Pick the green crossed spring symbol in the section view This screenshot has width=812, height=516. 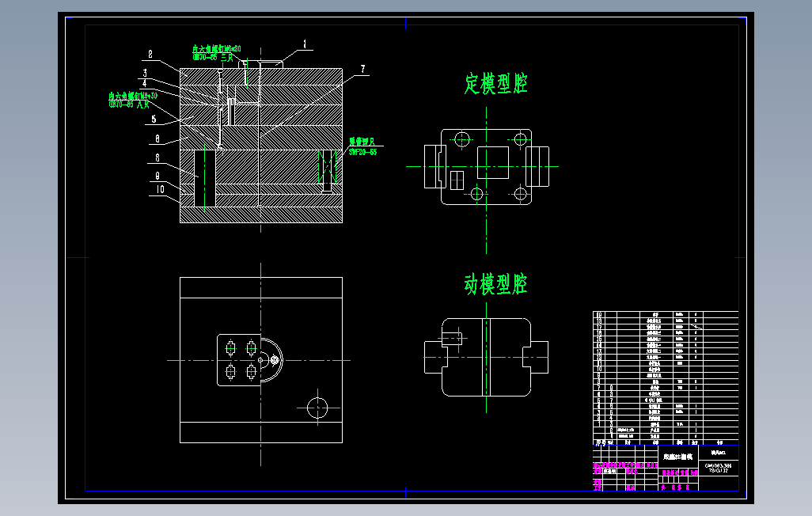pyautogui.click(x=328, y=165)
